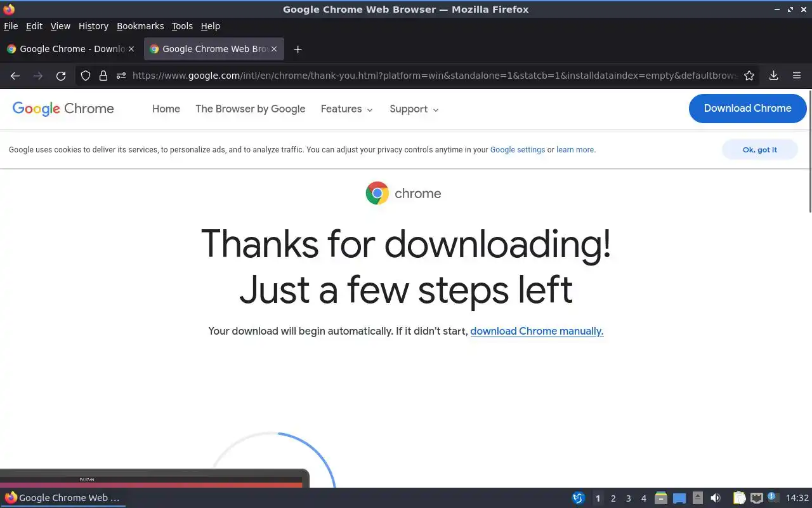Screen dimensions: 812x508
Task: Click the padlock site security icon
Action: point(103,76)
